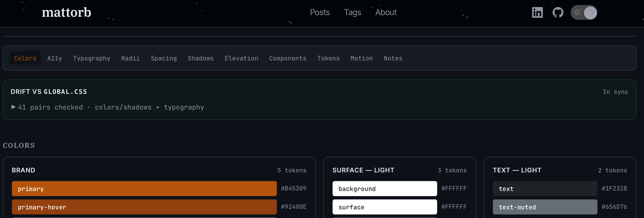Click the SURFACE — LIGHT card title
Viewport: 644px width, 218px height.
pyautogui.click(x=363, y=170)
